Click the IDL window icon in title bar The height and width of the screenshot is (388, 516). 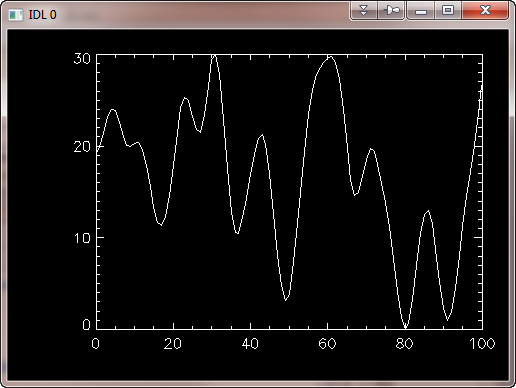coord(15,15)
